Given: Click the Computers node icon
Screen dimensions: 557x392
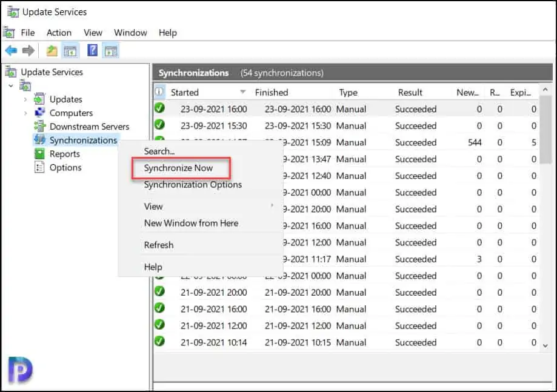Looking at the screenshot, I should pyautogui.click(x=39, y=113).
